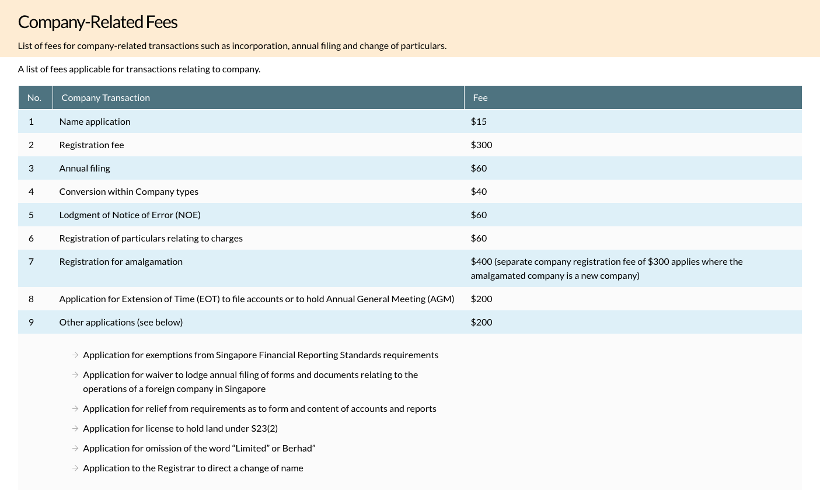
Task: Click arrow bullet beside license to hold land
Action: point(75,429)
